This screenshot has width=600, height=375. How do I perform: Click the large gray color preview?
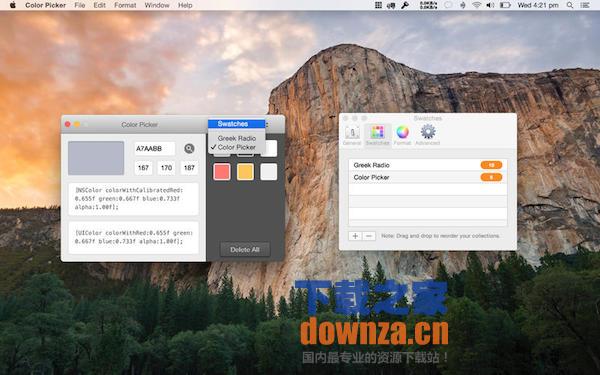(96, 158)
